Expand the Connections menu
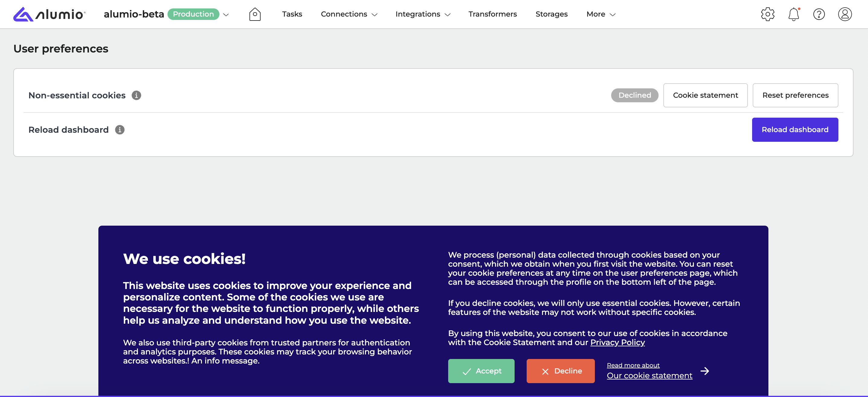This screenshot has height=397, width=868. coord(349,14)
